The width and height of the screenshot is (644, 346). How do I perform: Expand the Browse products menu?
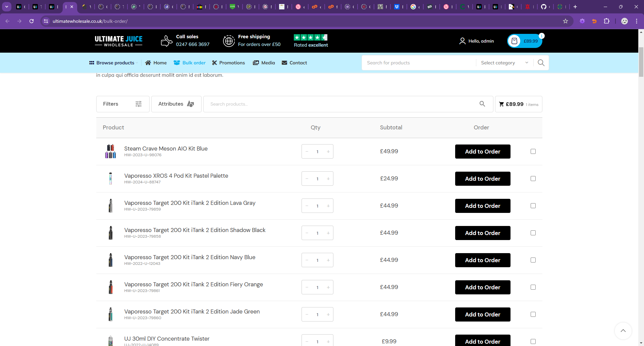pos(113,63)
